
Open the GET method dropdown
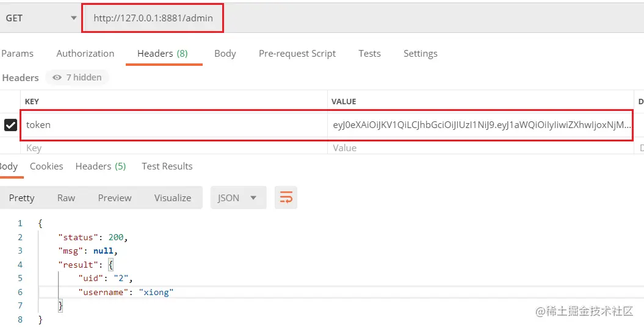[x=40, y=18]
